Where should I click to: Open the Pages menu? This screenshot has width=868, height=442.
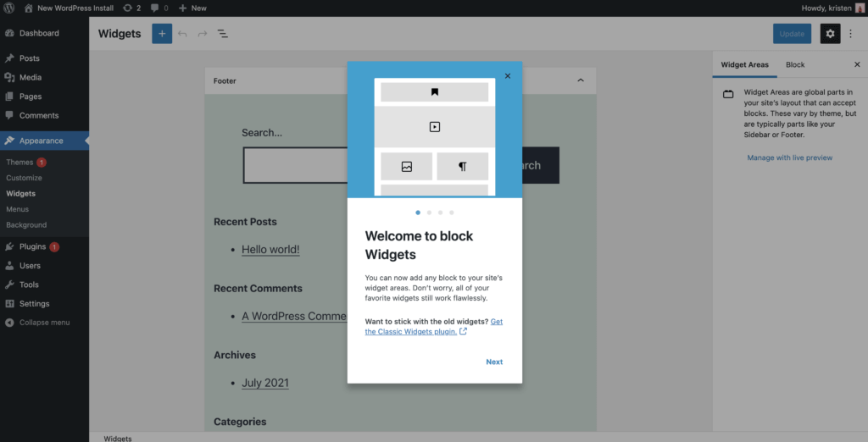(44, 97)
